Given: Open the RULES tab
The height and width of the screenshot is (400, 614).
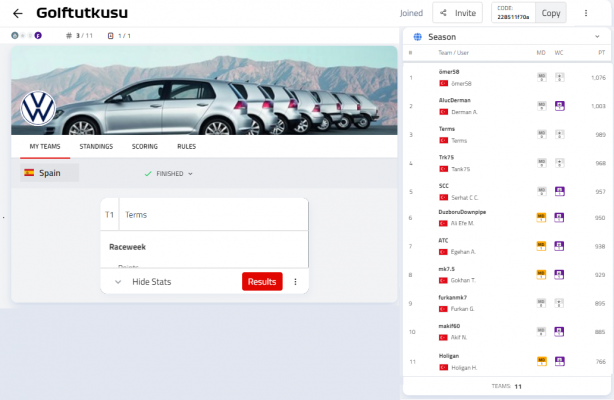Looking at the screenshot, I should click(186, 147).
